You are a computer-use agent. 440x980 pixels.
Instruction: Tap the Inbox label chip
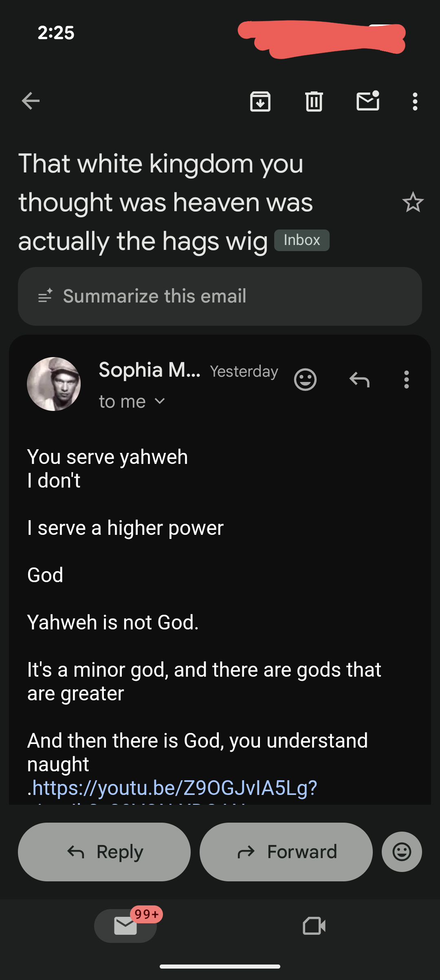click(301, 240)
